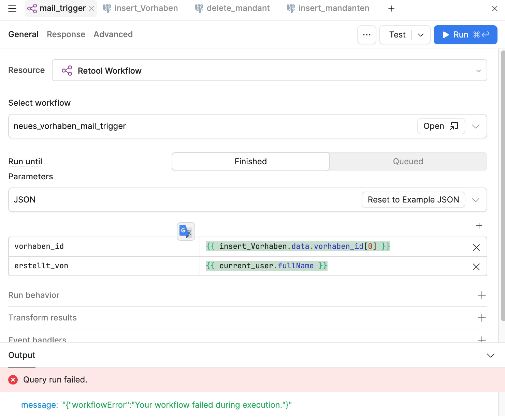Switch to the insert_Vorhaben query tab

[x=141, y=9]
